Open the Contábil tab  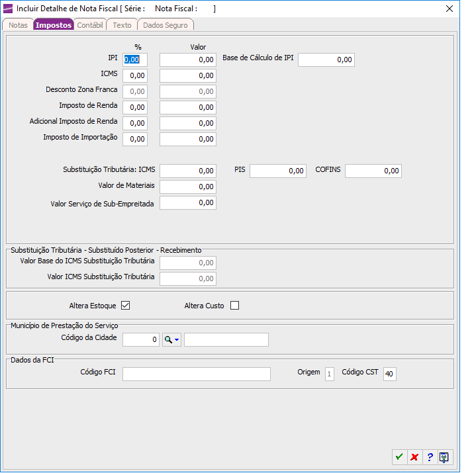tap(89, 25)
